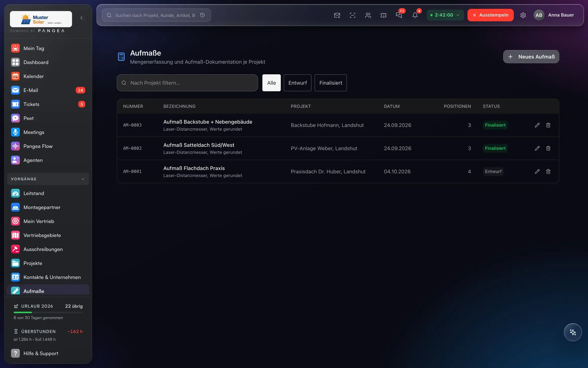The width and height of the screenshot is (588, 368).
Task: Collapse sidebar with chevron arrow
Action: [81, 18]
